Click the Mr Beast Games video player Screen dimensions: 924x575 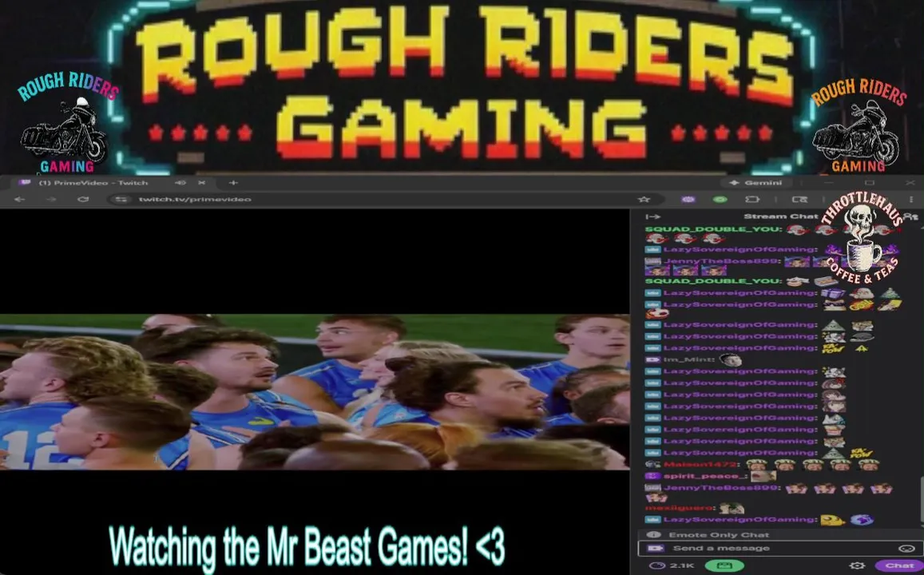[315, 392]
